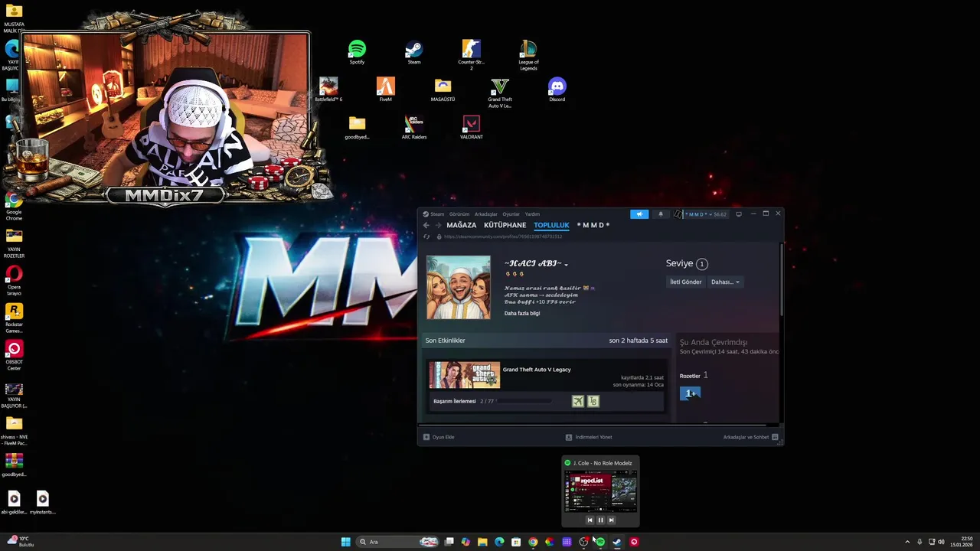Click the 1+ badge icon

pyautogui.click(x=690, y=393)
